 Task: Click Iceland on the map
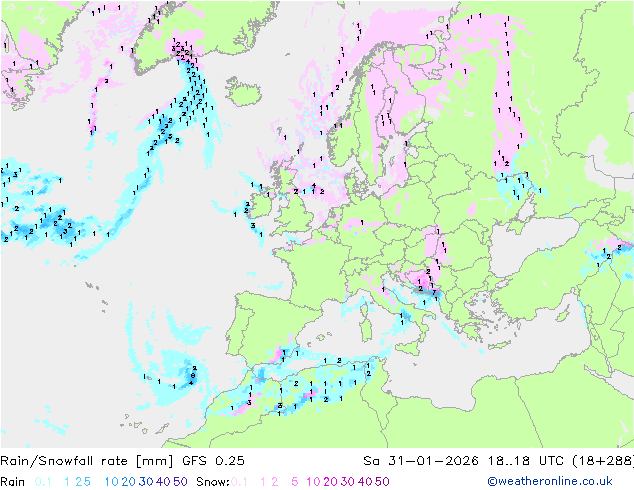click(x=244, y=92)
